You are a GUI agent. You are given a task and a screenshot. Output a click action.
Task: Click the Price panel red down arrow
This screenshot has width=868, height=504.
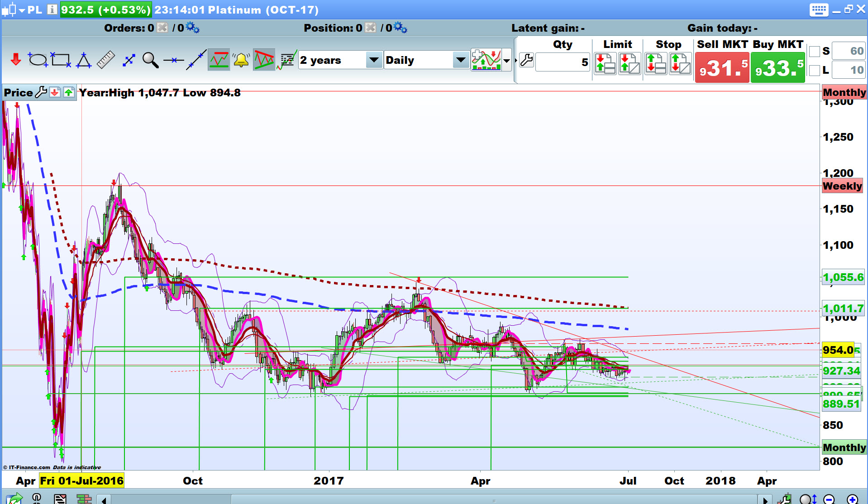click(55, 93)
